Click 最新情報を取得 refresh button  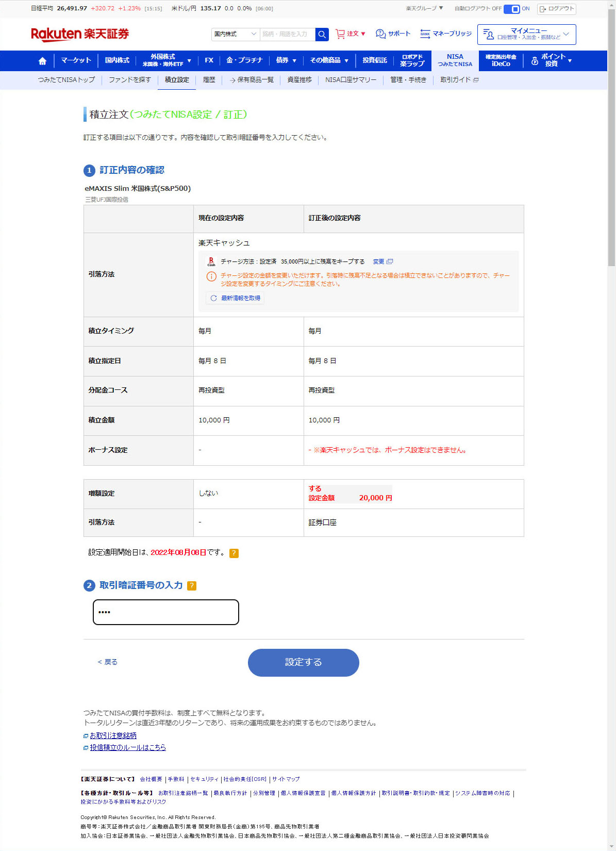click(236, 298)
